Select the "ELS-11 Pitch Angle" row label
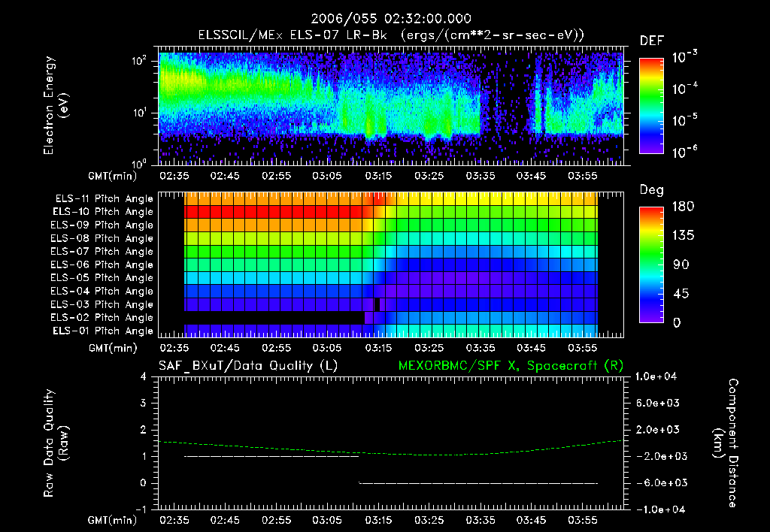The height and width of the screenshot is (532, 770). click(x=104, y=199)
